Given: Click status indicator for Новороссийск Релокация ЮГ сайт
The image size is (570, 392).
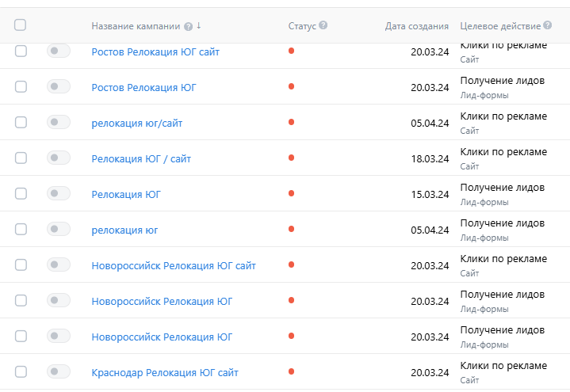Looking at the screenshot, I should click(291, 265).
